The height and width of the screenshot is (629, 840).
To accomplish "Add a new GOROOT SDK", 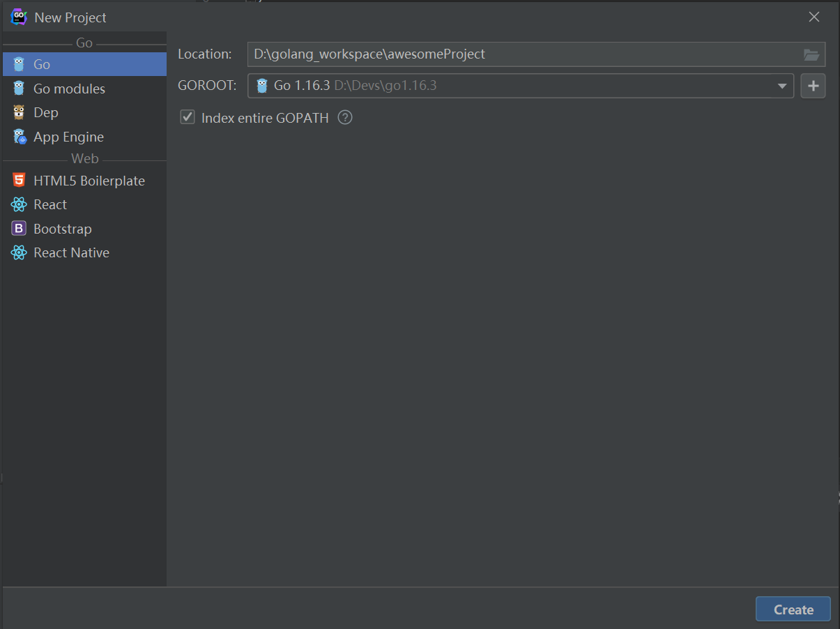I will click(x=813, y=86).
